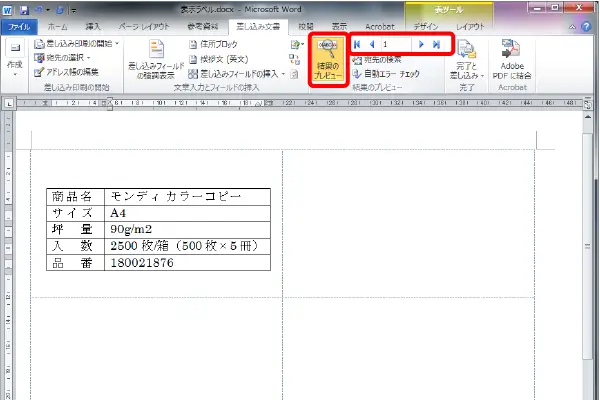Minimize the ribbon with the caret icon

tap(572, 27)
